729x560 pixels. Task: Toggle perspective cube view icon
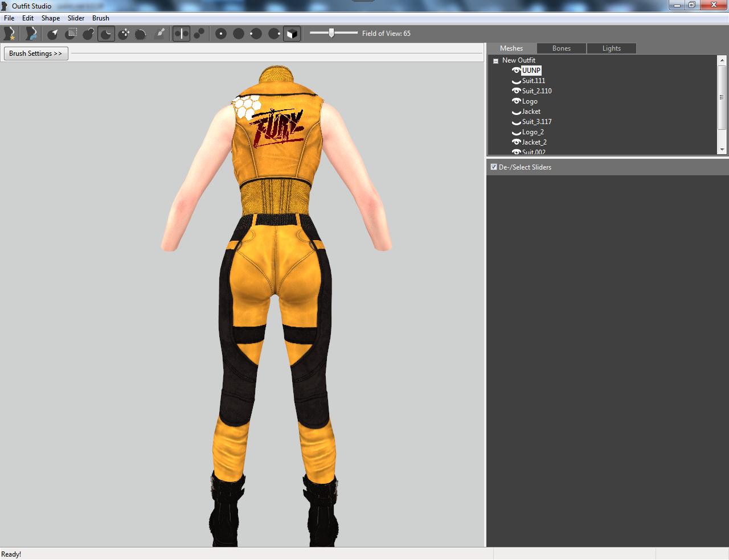292,34
